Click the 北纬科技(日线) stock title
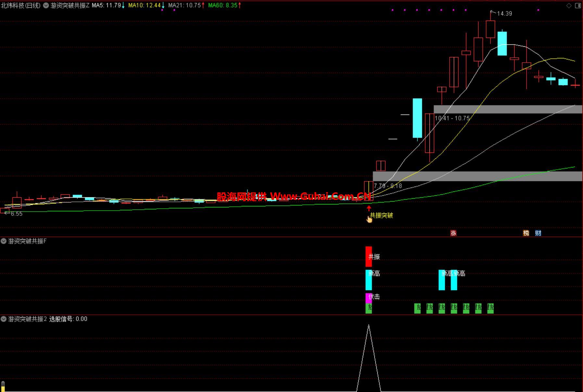Screen dimensions: 583x392 coord(21,5)
